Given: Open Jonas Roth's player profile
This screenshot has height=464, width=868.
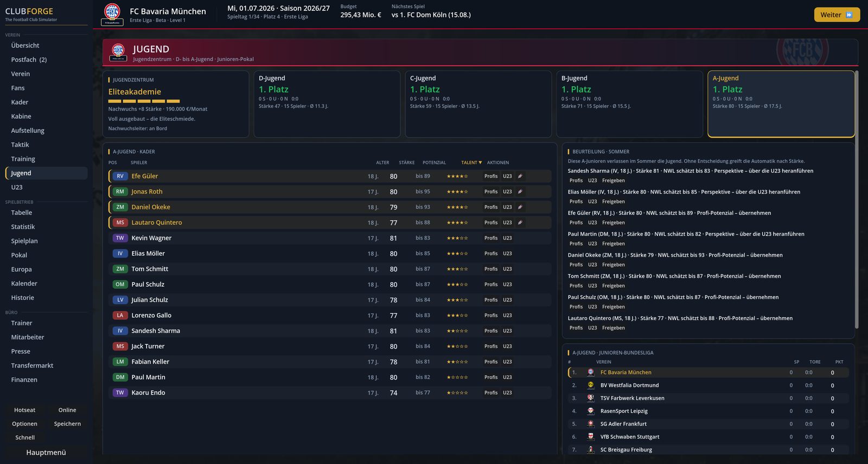Looking at the screenshot, I should coord(147,191).
